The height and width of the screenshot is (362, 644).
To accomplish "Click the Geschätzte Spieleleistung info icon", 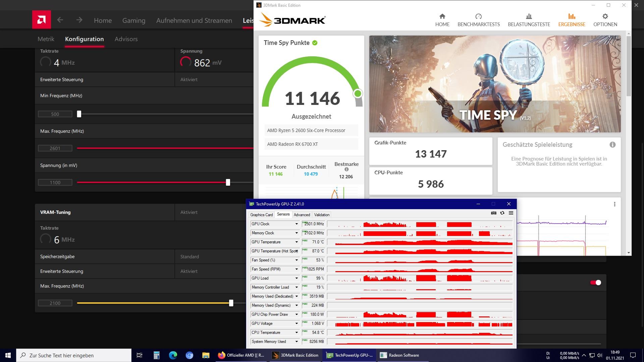I will pyautogui.click(x=612, y=145).
